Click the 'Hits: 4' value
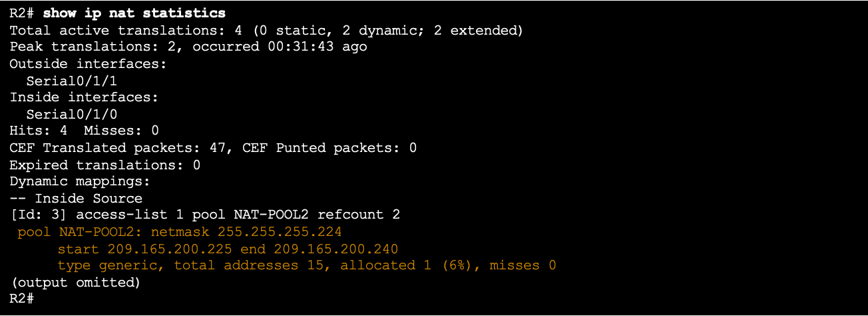Image resolution: width=868 pixels, height=316 pixels. 39,131
